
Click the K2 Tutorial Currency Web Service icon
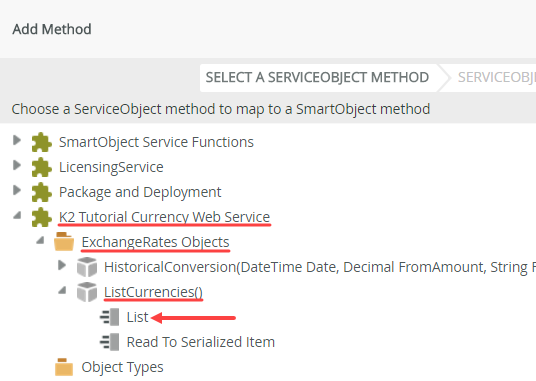[x=41, y=217]
